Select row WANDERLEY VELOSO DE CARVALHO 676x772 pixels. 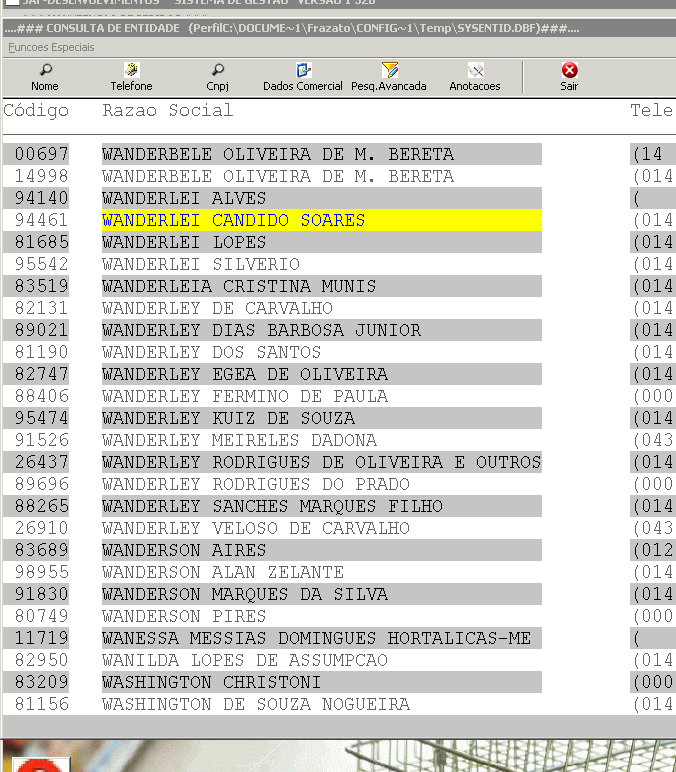pos(322,528)
